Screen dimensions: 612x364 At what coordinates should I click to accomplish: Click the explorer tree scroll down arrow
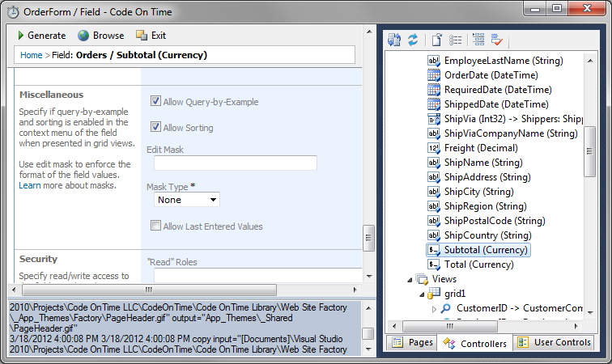pos(590,312)
